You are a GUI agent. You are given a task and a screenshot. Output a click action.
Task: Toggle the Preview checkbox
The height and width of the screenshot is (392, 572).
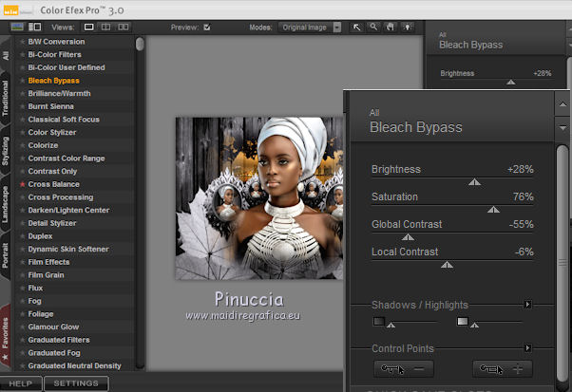tap(207, 27)
